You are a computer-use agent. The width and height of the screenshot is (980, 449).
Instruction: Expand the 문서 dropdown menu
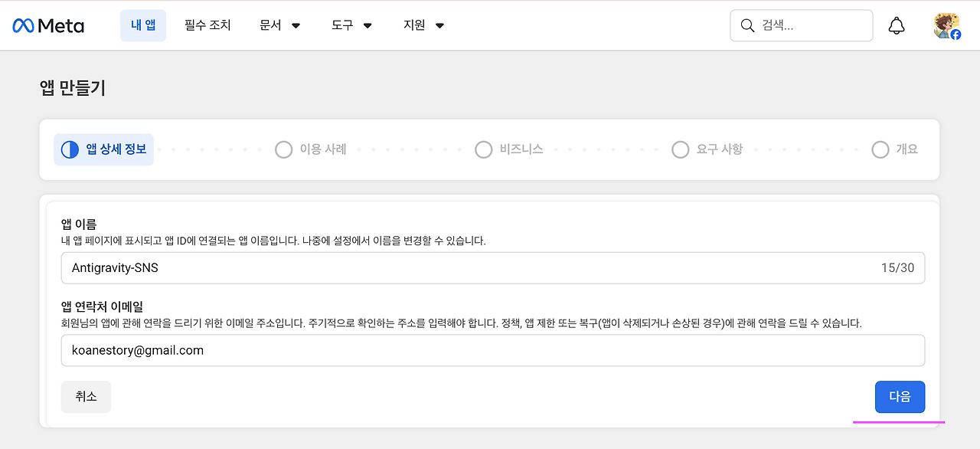[x=280, y=25]
